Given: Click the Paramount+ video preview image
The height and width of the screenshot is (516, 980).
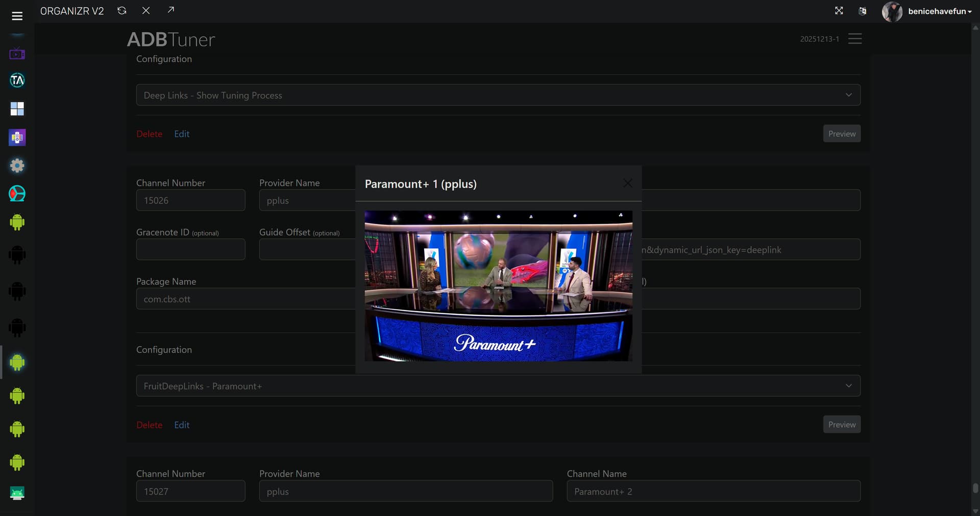Looking at the screenshot, I should [x=498, y=286].
